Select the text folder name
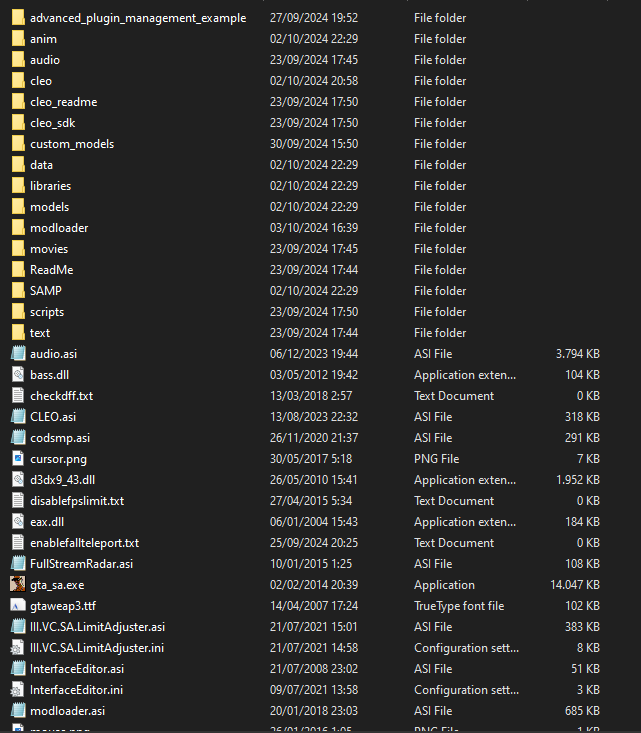 (40, 333)
